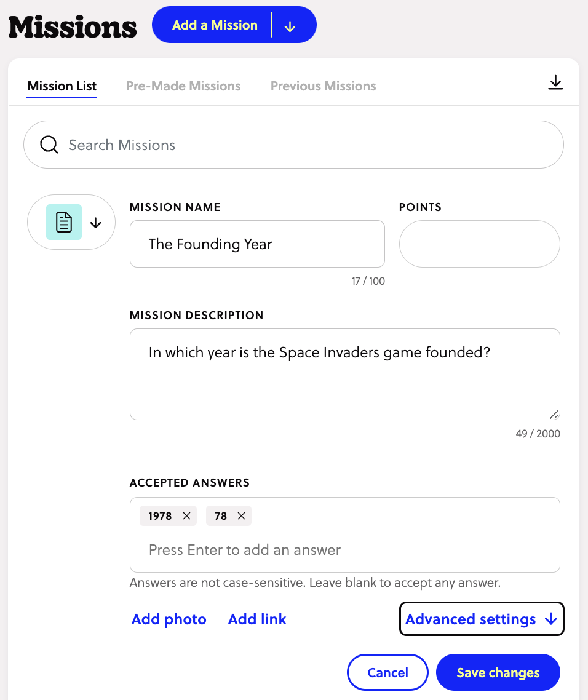The height and width of the screenshot is (700, 588).
Task: Cancel editing the mission
Action: click(387, 672)
